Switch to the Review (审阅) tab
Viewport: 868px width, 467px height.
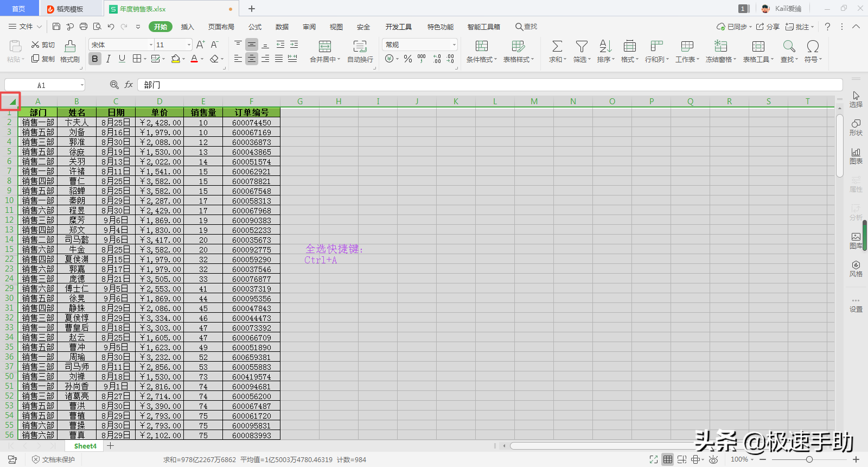point(309,27)
